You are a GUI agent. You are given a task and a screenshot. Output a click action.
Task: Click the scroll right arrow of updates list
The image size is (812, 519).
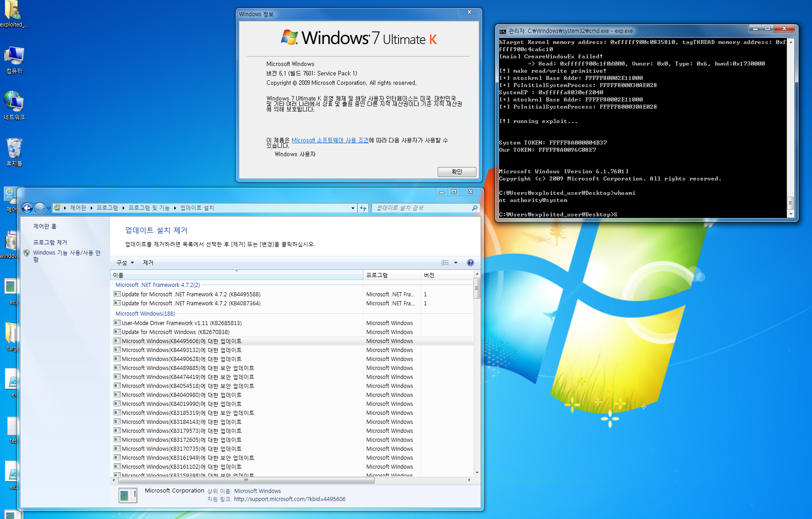(469, 480)
